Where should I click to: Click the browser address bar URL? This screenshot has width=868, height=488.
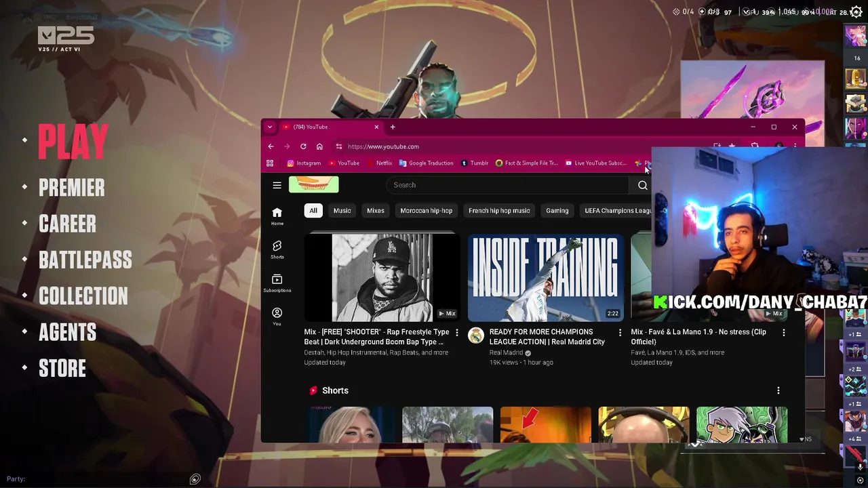click(383, 146)
